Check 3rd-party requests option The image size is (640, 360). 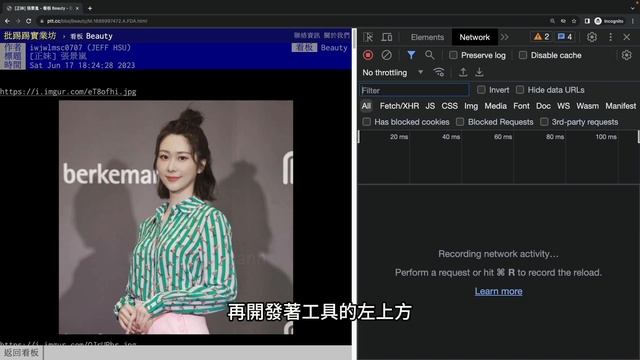[x=544, y=122]
